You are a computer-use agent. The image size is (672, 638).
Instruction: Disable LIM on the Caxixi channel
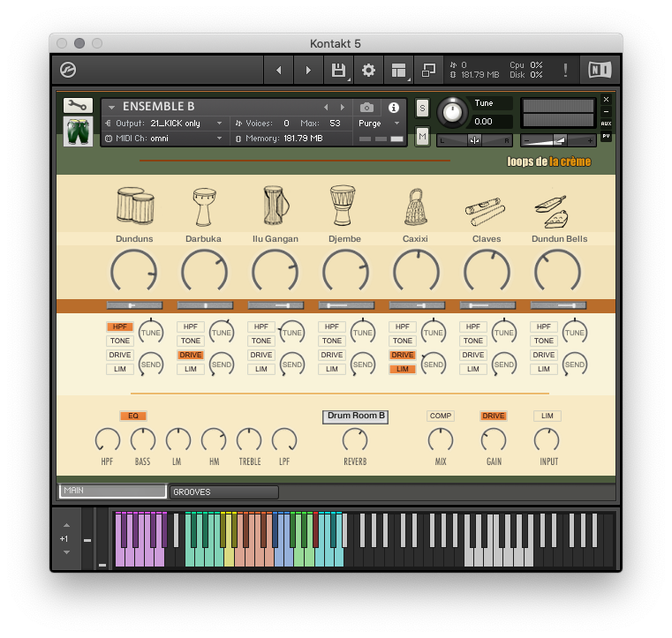click(402, 369)
